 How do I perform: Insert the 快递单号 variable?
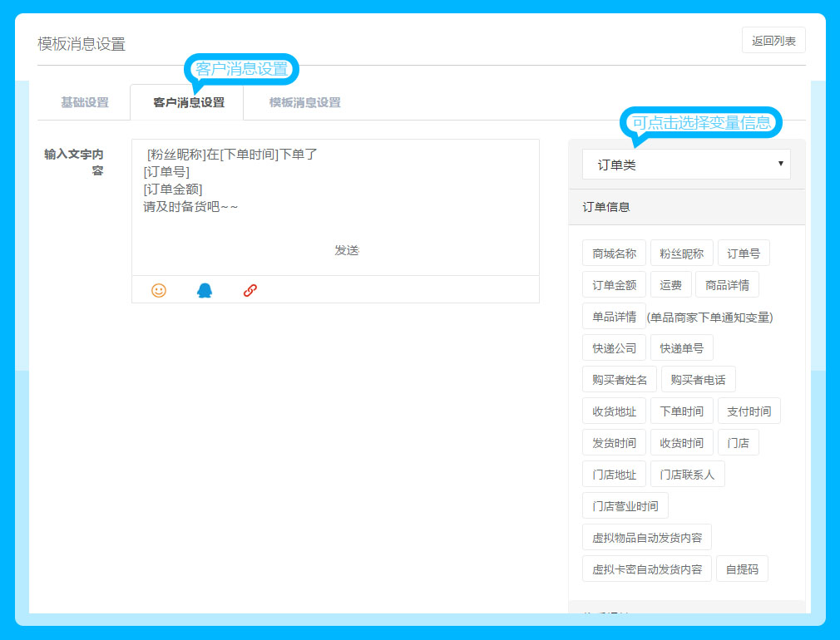click(x=682, y=348)
